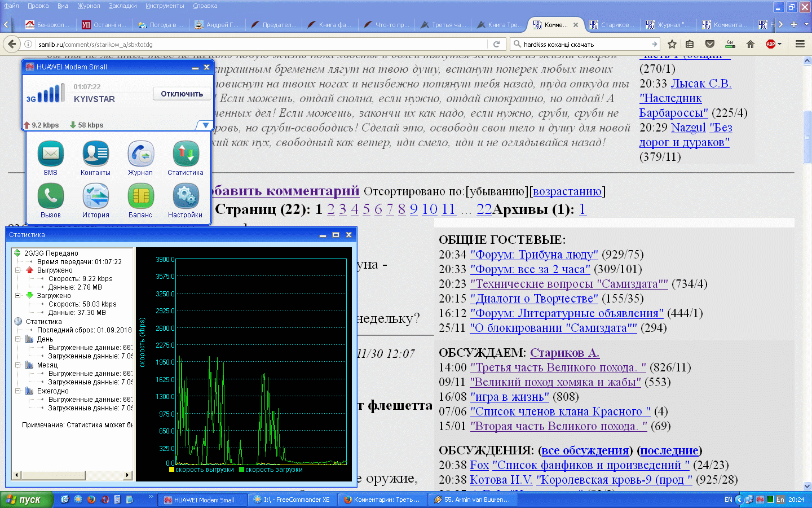Sort comments by возрастанию link
812x508 pixels.
coord(567,191)
